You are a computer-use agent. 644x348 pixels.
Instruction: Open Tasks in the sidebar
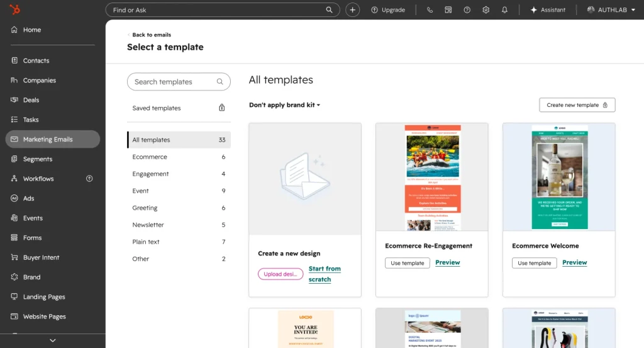[31, 120]
